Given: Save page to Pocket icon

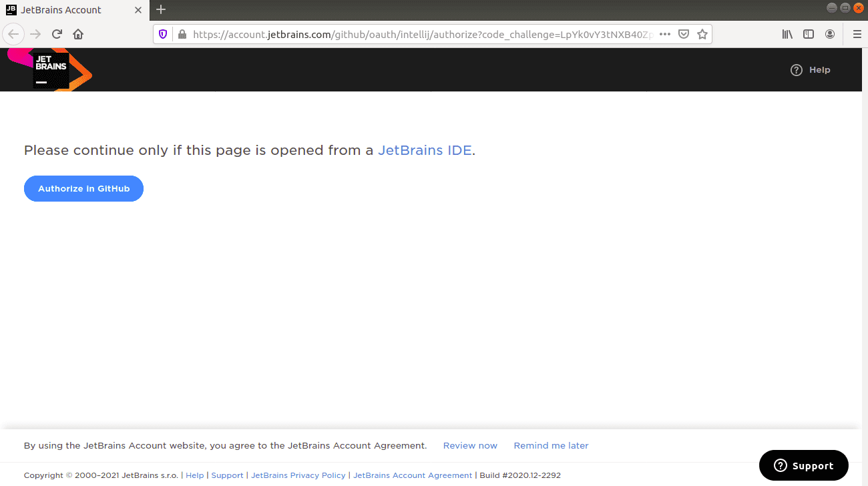Looking at the screenshot, I should point(684,34).
